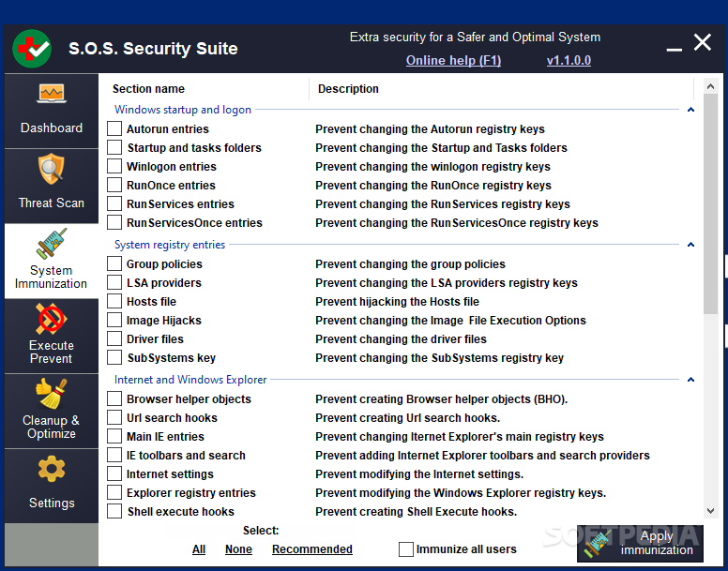
Task: Click the Section name column header
Action: tap(148, 89)
